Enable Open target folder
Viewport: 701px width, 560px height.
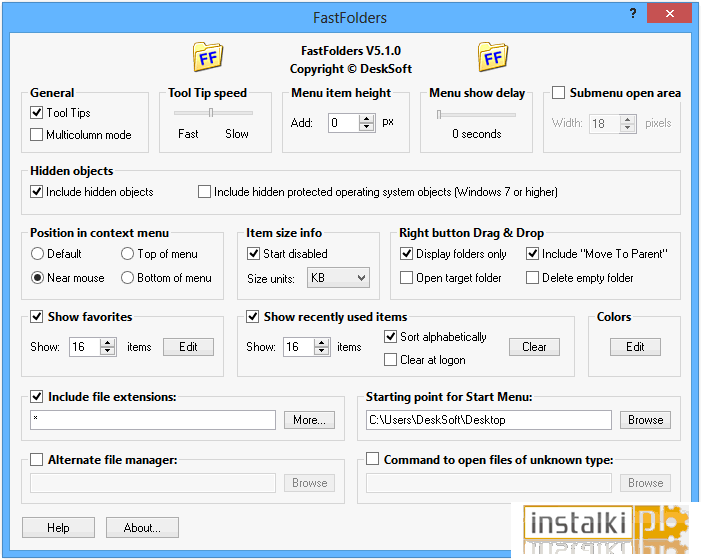point(406,278)
